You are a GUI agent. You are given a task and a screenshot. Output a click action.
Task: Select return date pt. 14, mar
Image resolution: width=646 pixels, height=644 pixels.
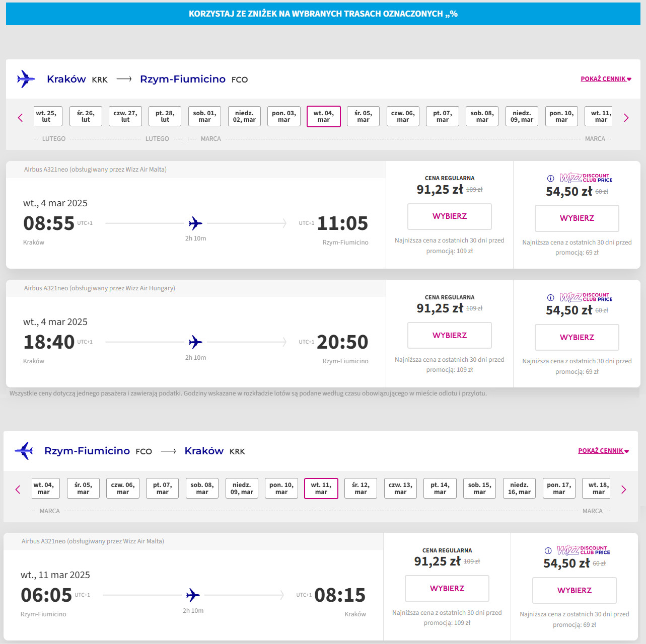[440, 488]
